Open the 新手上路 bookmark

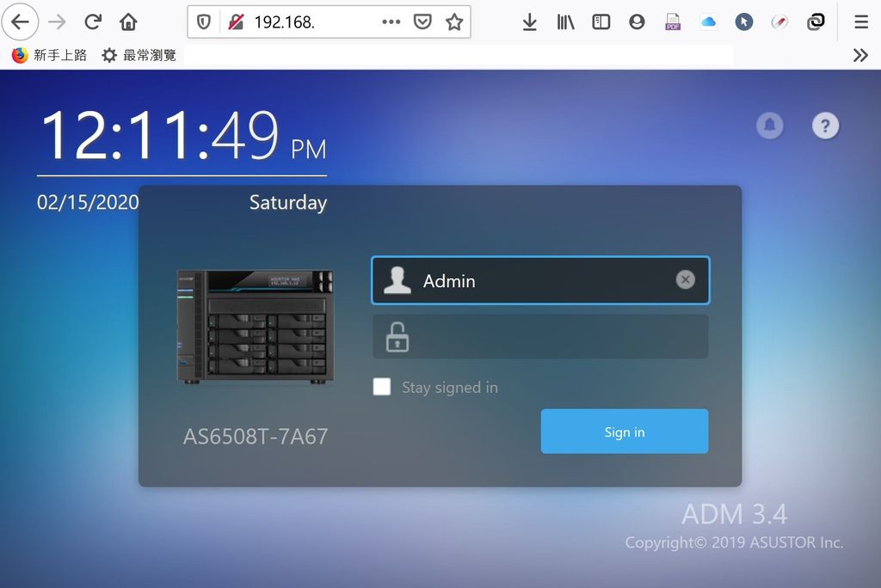[49, 55]
